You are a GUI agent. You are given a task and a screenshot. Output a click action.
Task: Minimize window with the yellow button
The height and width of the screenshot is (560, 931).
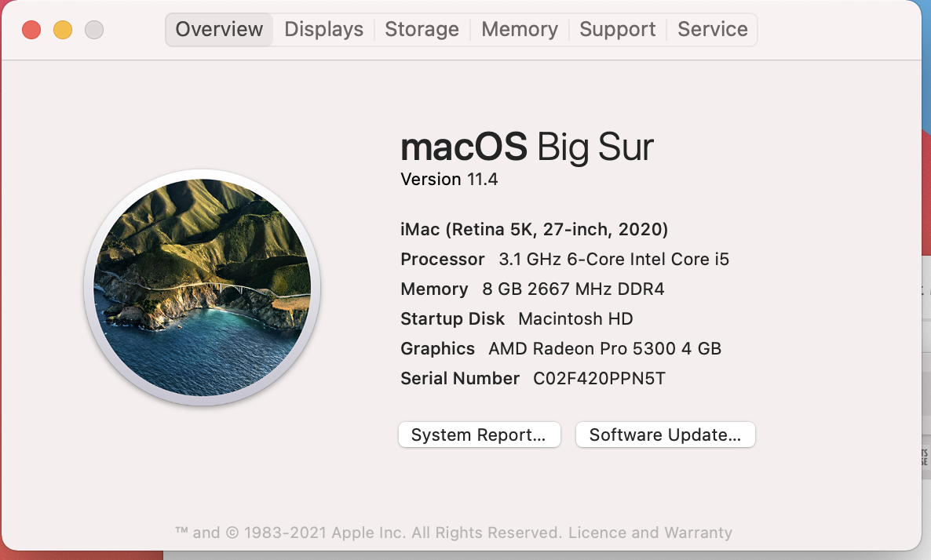[63, 30]
